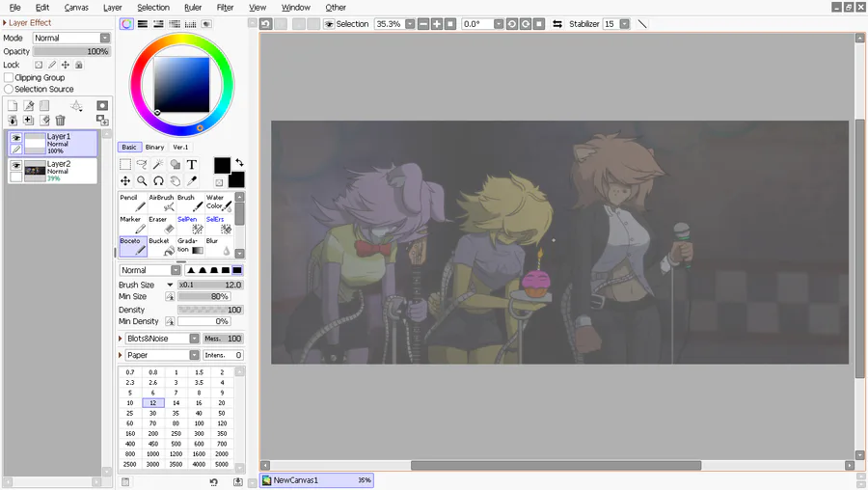This screenshot has width=868, height=490.
Task: Click the merge layer down icon
Action: 28,121
